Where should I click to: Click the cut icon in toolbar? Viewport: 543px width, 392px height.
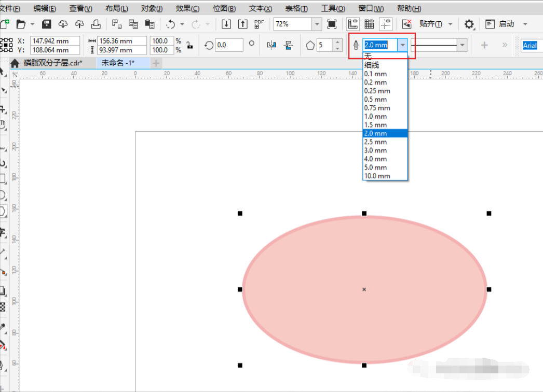(x=117, y=24)
